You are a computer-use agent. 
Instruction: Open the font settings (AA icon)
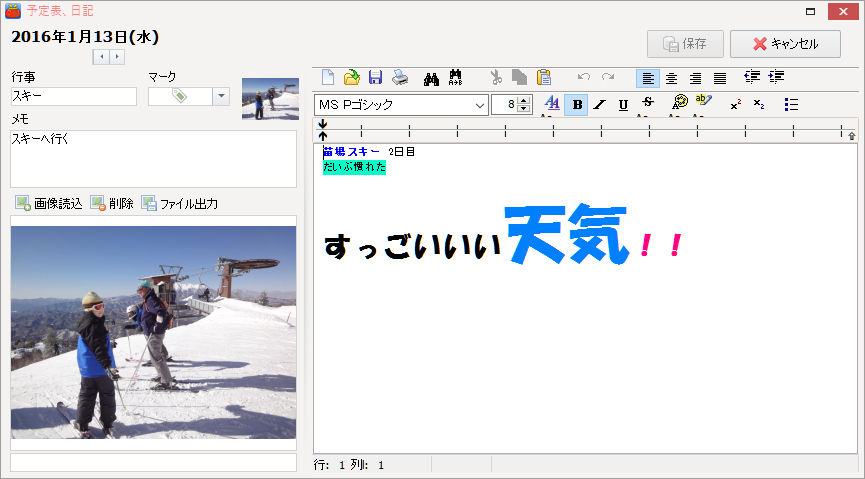click(552, 104)
